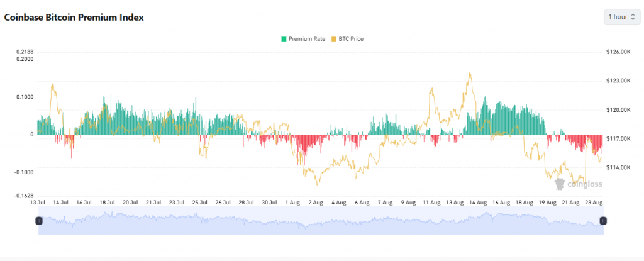Select the 23 Aug date axis label
644x261 pixels.
594,203
